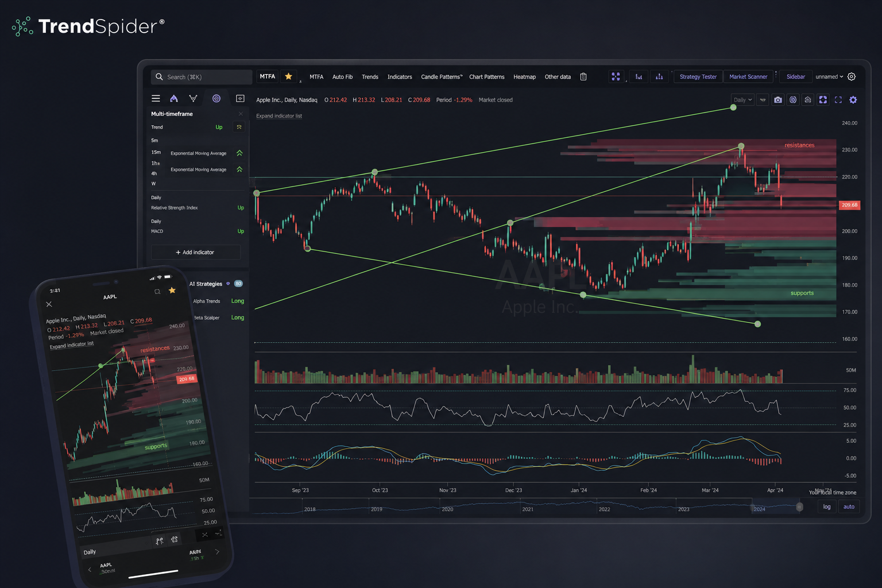Open the Strategy Tester
Screen dimensions: 882x588
coord(698,76)
